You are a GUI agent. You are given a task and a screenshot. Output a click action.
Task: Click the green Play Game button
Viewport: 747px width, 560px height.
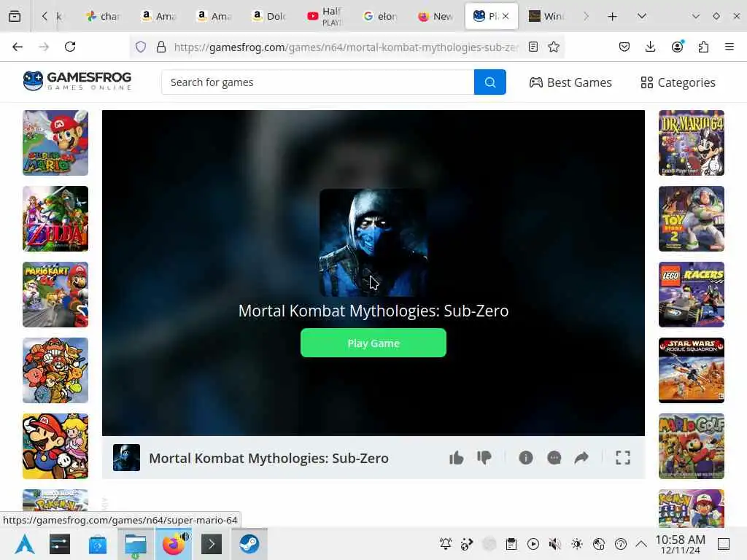373,343
